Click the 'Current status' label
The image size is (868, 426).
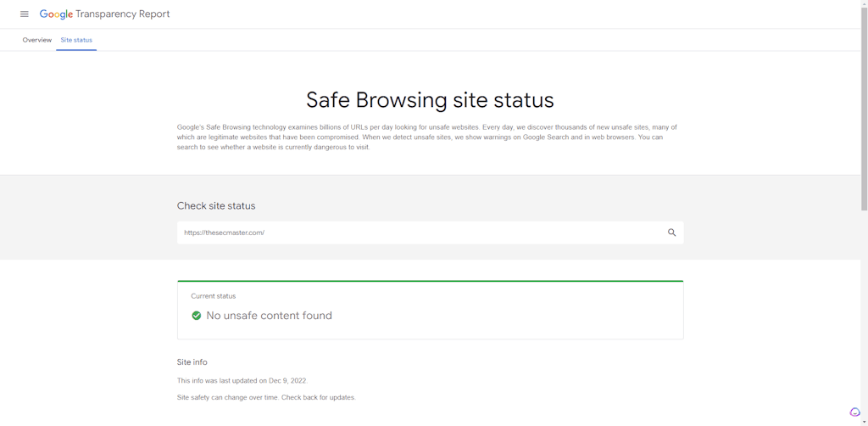(x=213, y=296)
